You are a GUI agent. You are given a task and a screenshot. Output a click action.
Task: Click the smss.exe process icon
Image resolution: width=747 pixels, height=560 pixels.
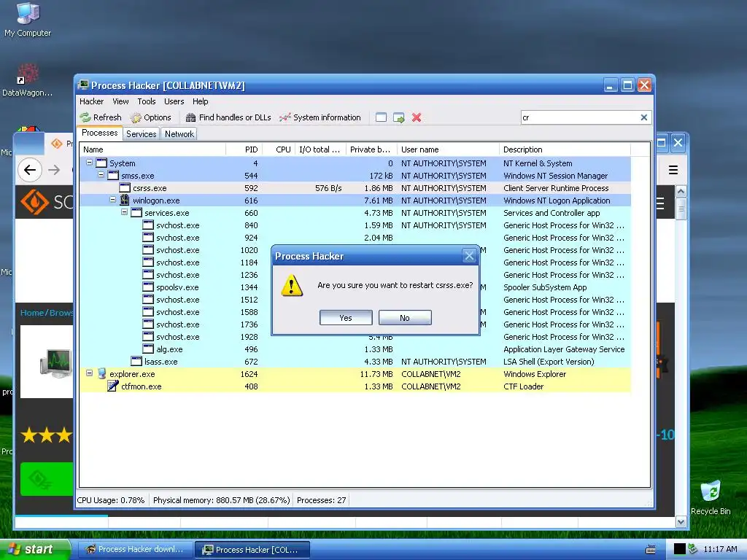(x=113, y=175)
